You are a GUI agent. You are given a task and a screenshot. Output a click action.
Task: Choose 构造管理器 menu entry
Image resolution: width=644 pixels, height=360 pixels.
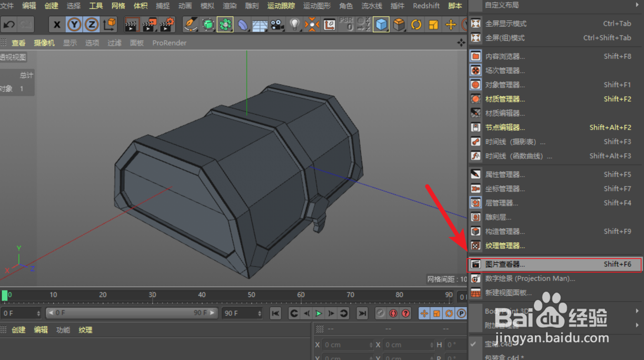pyautogui.click(x=554, y=231)
